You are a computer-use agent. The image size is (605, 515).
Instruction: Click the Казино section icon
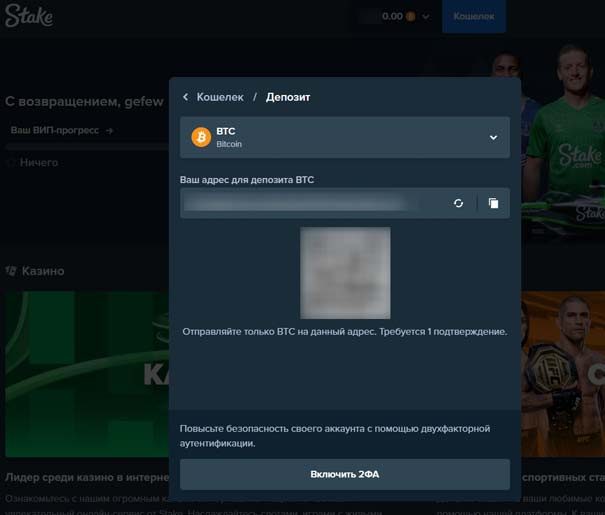pyautogui.click(x=11, y=271)
